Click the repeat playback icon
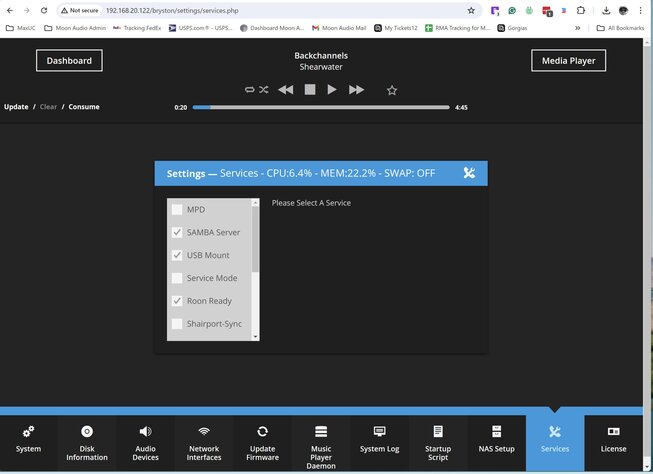This screenshot has height=474, width=653. coord(249,90)
